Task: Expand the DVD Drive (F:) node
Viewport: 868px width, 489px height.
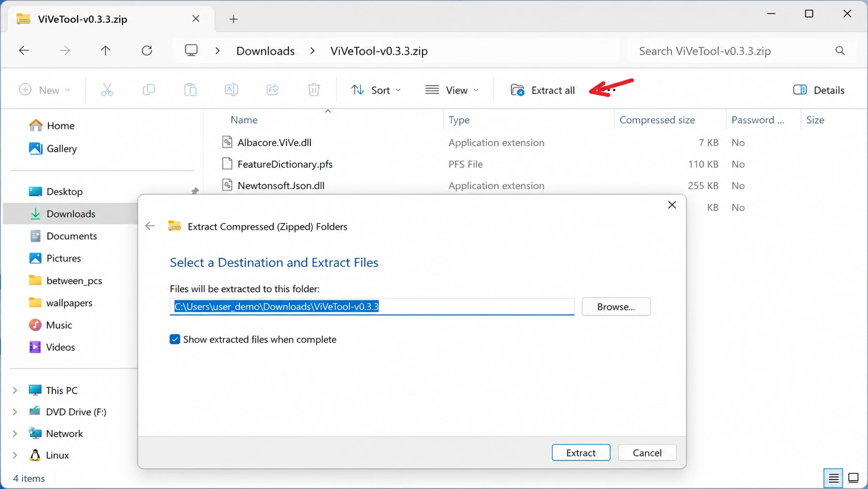Action: (15, 412)
